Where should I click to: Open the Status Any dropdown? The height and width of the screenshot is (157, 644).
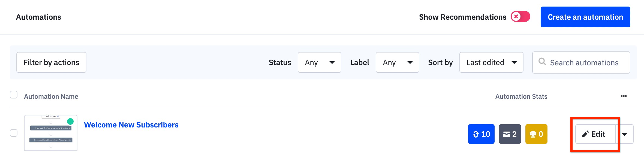(x=320, y=62)
